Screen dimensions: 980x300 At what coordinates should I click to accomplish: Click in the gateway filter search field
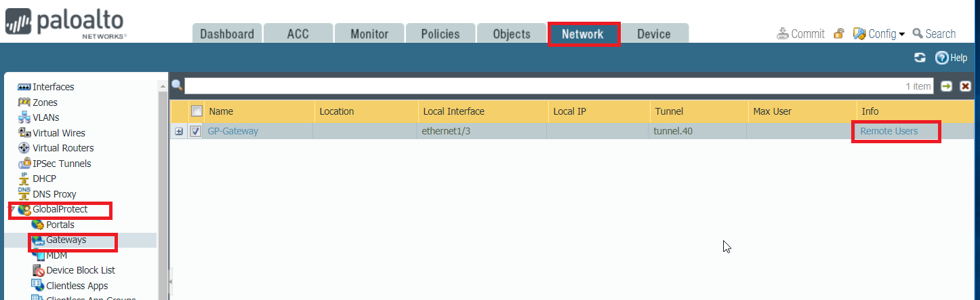tap(559, 86)
